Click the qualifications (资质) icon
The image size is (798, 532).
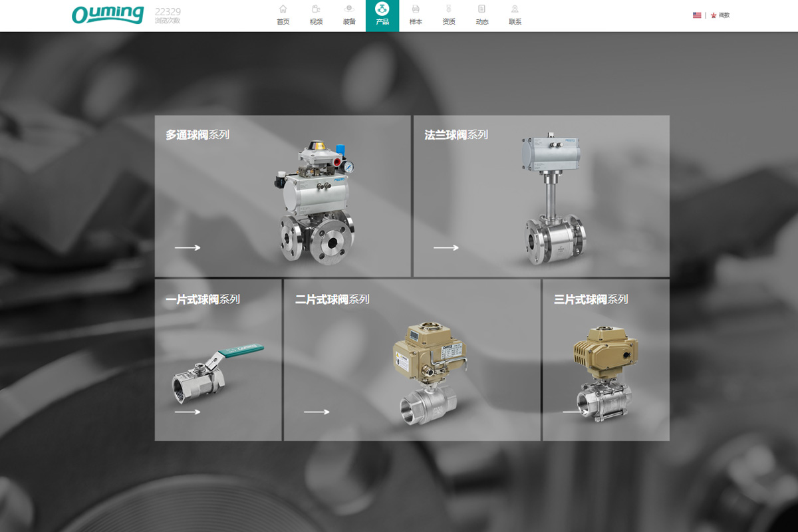(449, 10)
